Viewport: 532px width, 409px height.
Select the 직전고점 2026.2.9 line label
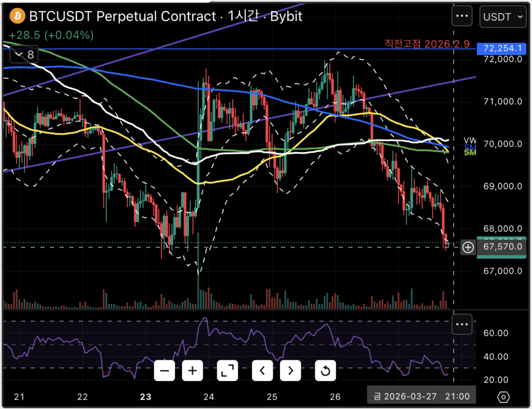click(x=420, y=44)
